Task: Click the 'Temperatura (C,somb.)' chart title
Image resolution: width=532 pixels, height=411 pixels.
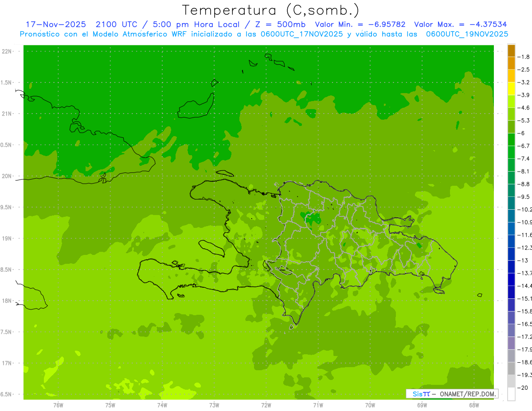Action: 271,11
